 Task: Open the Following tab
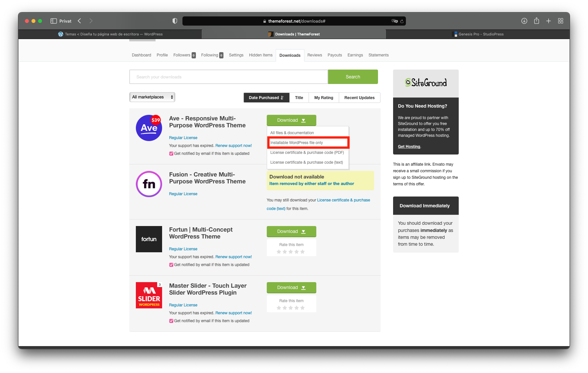(x=212, y=55)
